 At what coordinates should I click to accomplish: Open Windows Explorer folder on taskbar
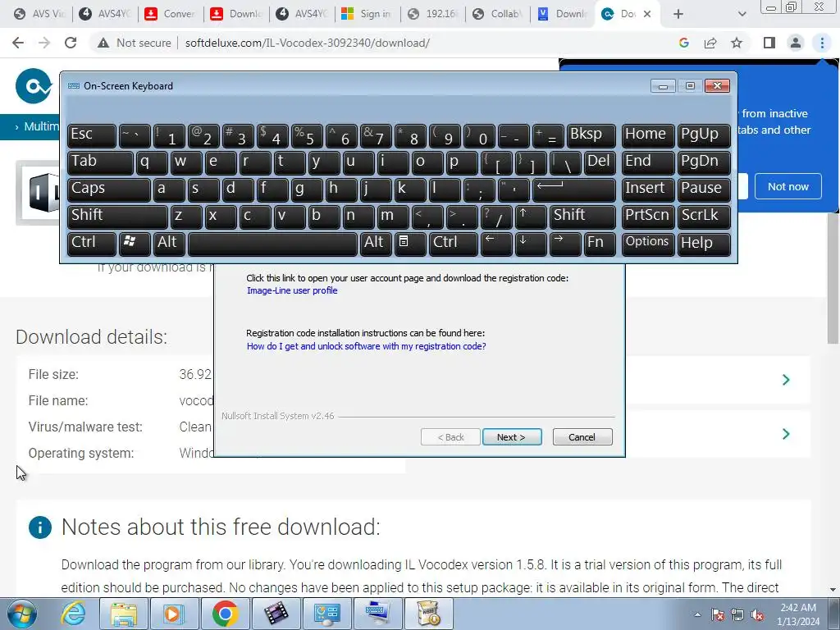pyautogui.click(x=124, y=614)
